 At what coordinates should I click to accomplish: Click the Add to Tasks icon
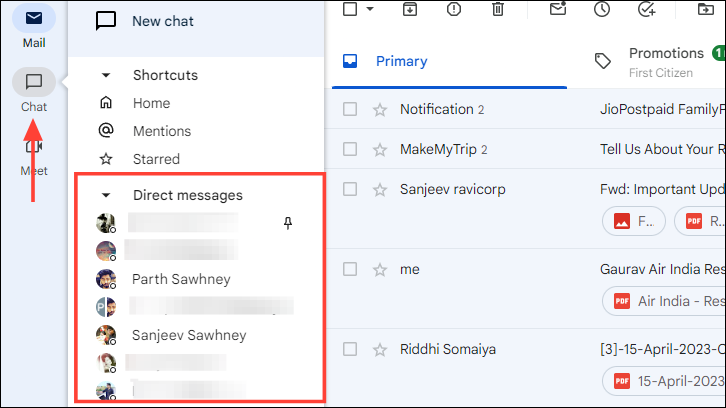(646, 9)
